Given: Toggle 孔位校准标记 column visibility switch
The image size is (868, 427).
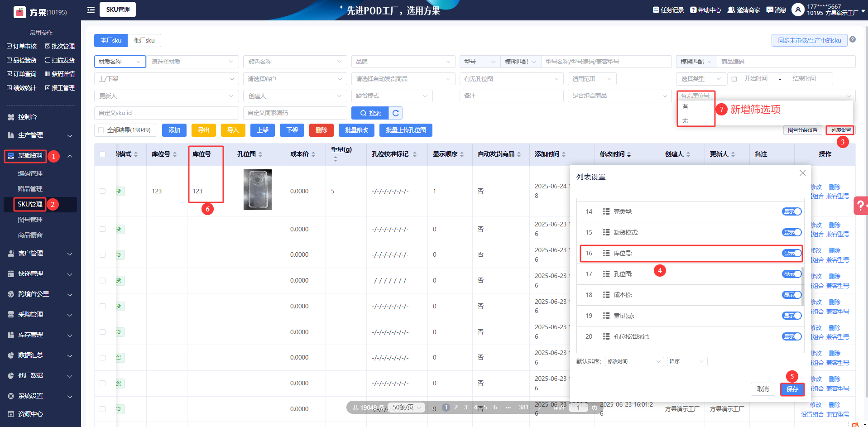Looking at the screenshot, I should (791, 336).
